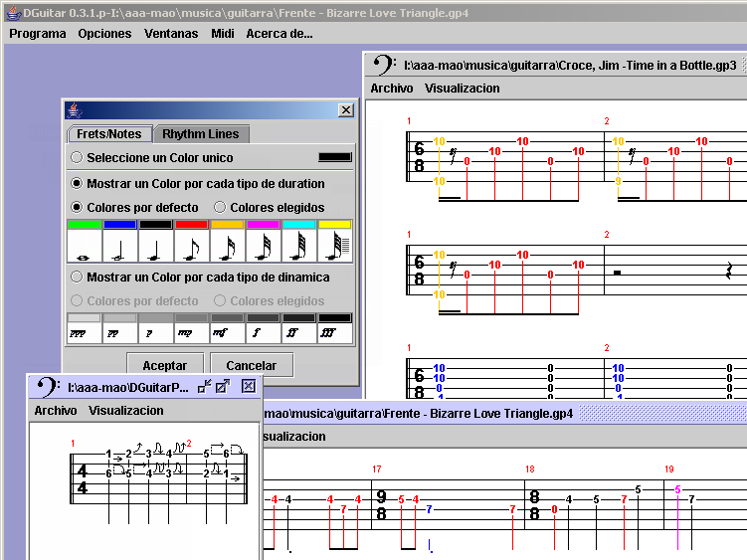This screenshot has width=747, height=560.
Task: Iconify the DGuitarP internal window
Action: (x=204, y=386)
